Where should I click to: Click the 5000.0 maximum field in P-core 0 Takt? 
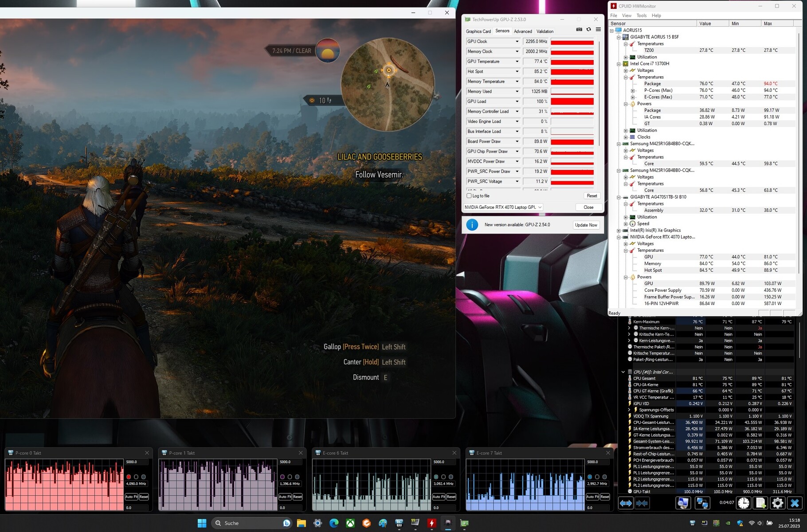136,462
